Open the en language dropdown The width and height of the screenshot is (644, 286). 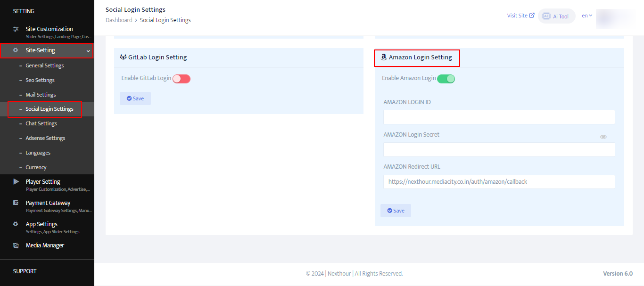tap(587, 16)
